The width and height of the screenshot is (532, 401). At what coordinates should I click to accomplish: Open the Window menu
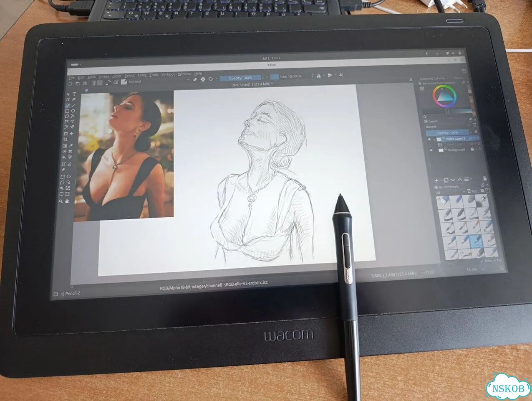185,74
